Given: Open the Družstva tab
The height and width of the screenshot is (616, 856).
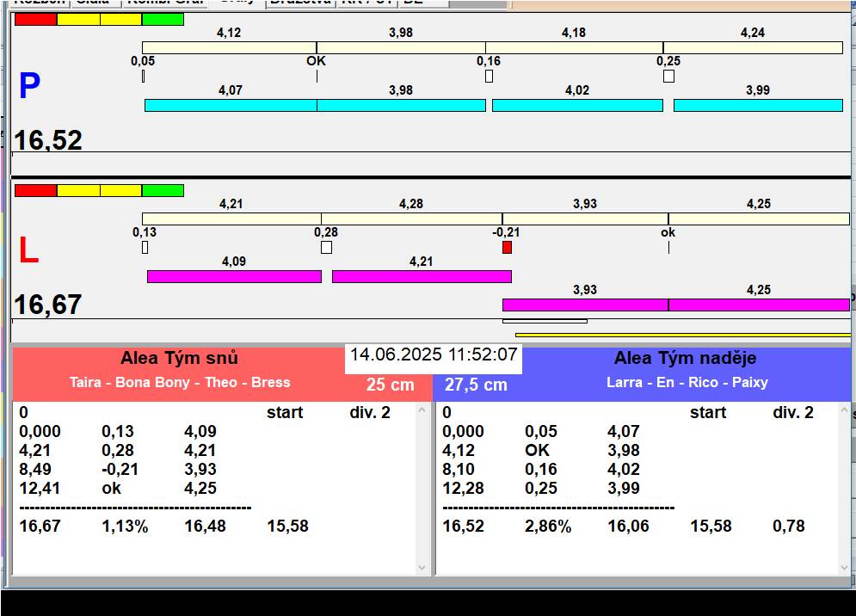Looking at the screenshot, I should tap(299, 3).
